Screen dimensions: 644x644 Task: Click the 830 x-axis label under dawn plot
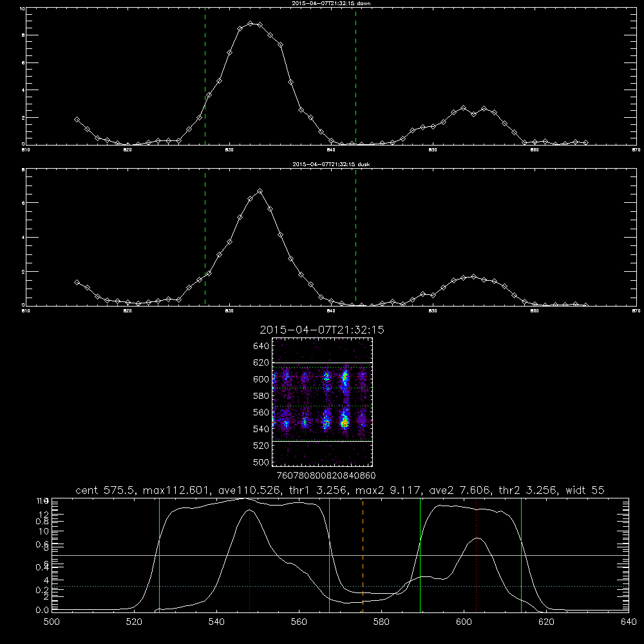[229, 150]
